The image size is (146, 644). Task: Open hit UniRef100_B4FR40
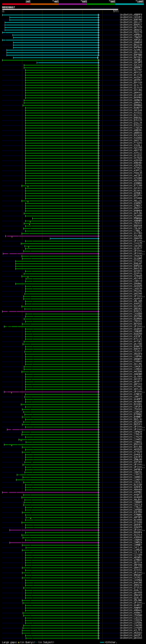click(131, 47)
